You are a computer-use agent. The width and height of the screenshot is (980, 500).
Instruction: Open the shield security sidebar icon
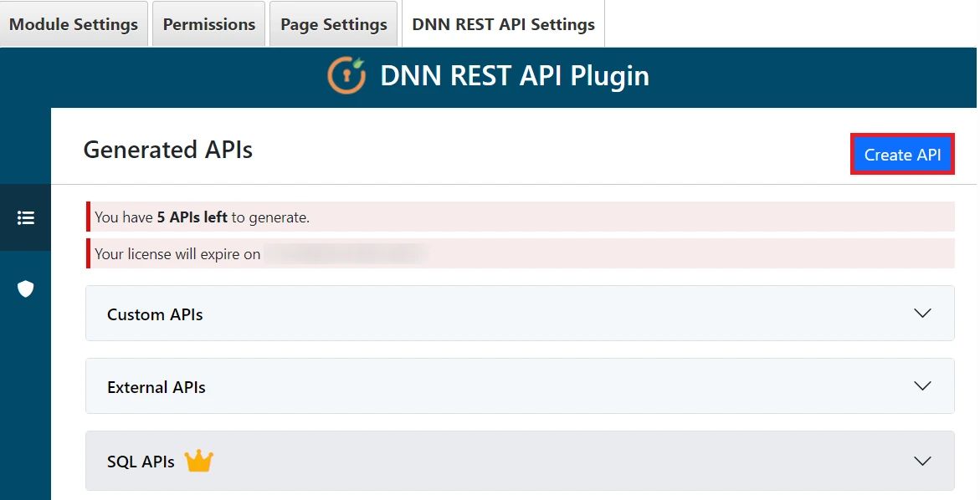(x=26, y=289)
